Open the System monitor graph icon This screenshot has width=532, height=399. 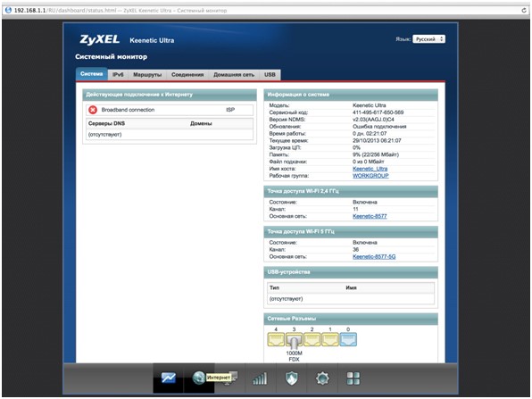[x=169, y=378]
